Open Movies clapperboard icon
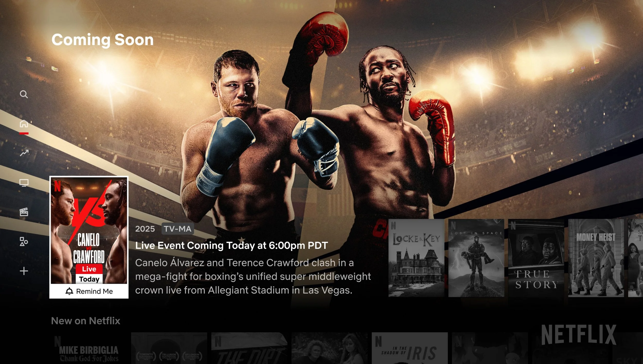Image resolution: width=643 pixels, height=364 pixels. [24, 212]
